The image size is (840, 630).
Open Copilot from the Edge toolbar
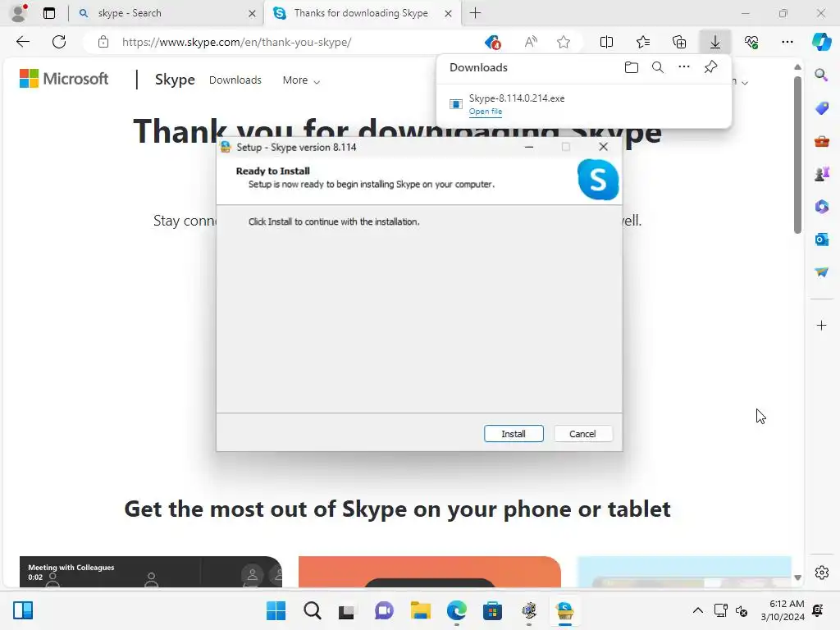(x=821, y=42)
